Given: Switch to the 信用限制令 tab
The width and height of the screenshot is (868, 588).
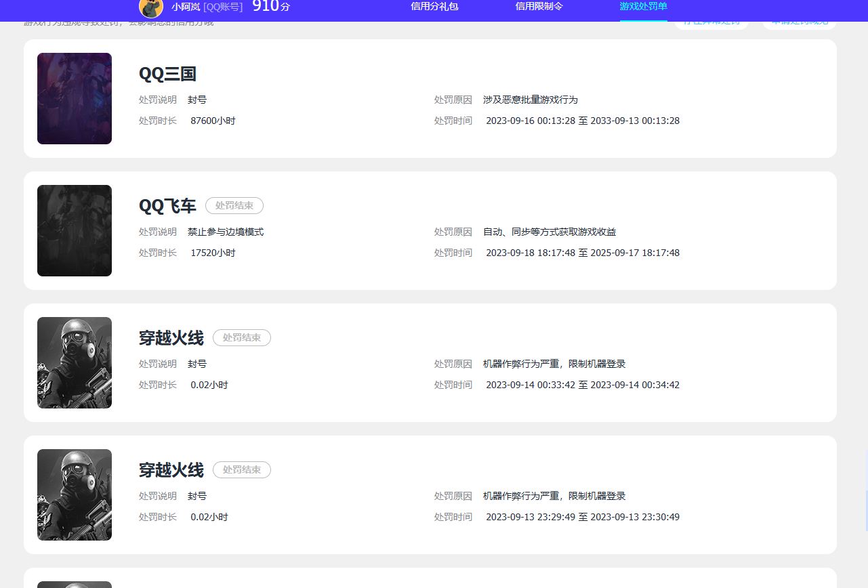Looking at the screenshot, I should point(539,7).
